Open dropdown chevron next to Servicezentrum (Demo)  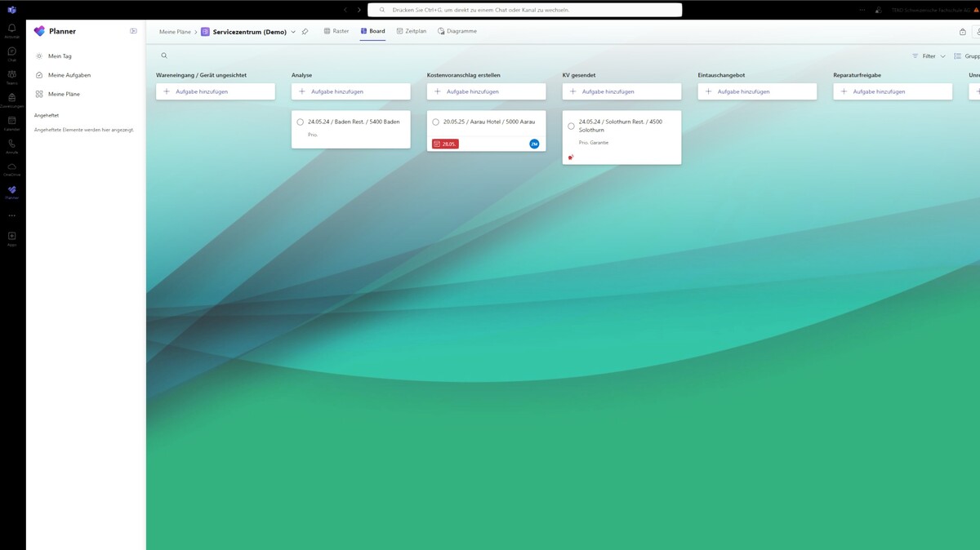(x=293, y=32)
